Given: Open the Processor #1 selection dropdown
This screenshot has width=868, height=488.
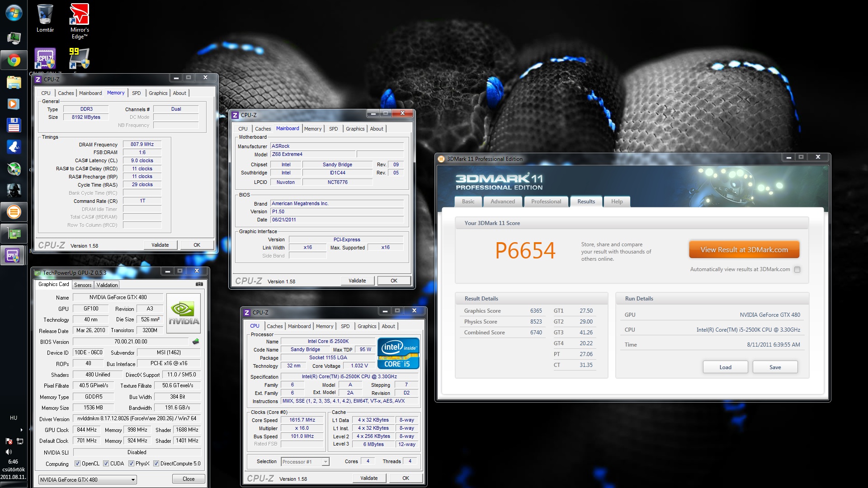Looking at the screenshot, I should pos(305,462).
